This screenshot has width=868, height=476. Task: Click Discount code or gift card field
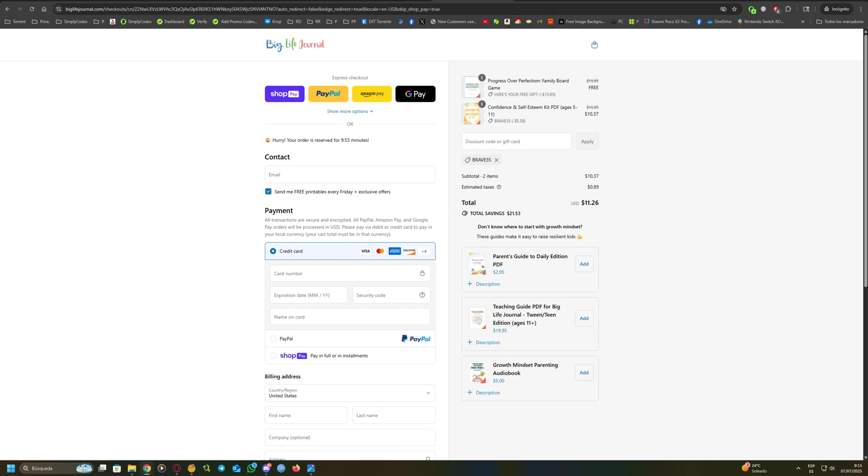point(516,141)
